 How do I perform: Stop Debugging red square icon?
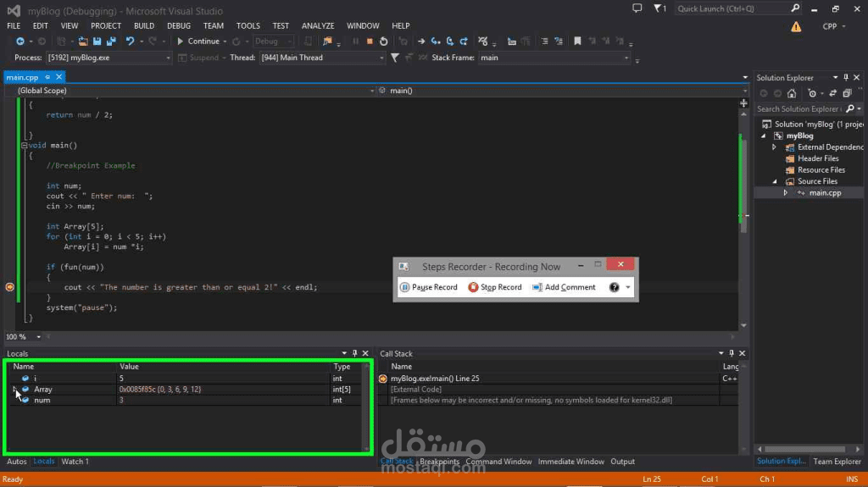[x=370, y=42]
